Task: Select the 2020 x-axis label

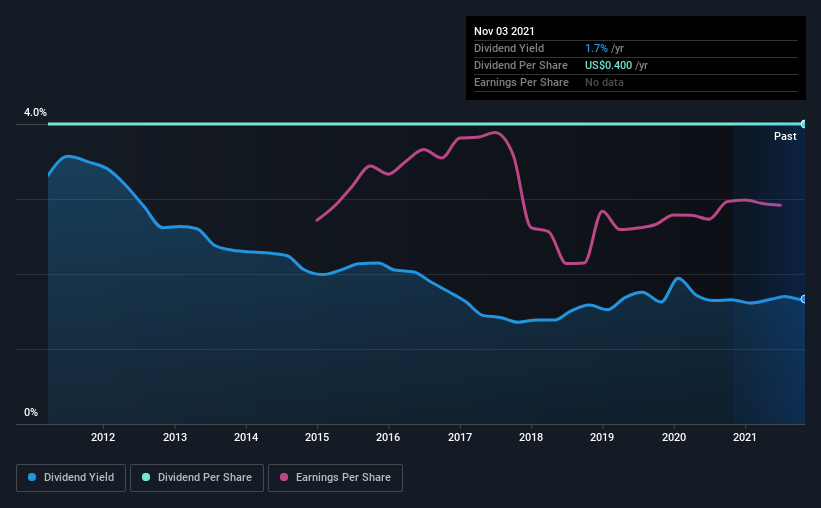Action: click(674, 437)
